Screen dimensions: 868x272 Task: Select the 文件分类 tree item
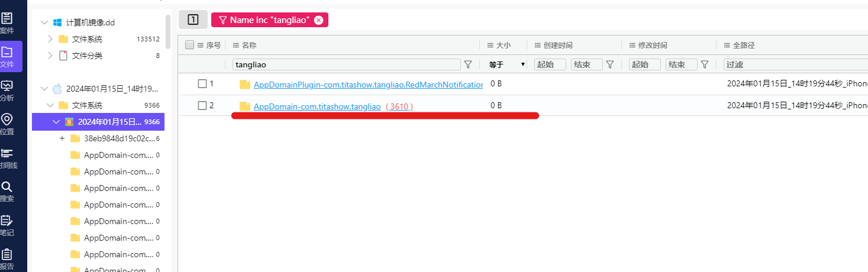(87, 56)
